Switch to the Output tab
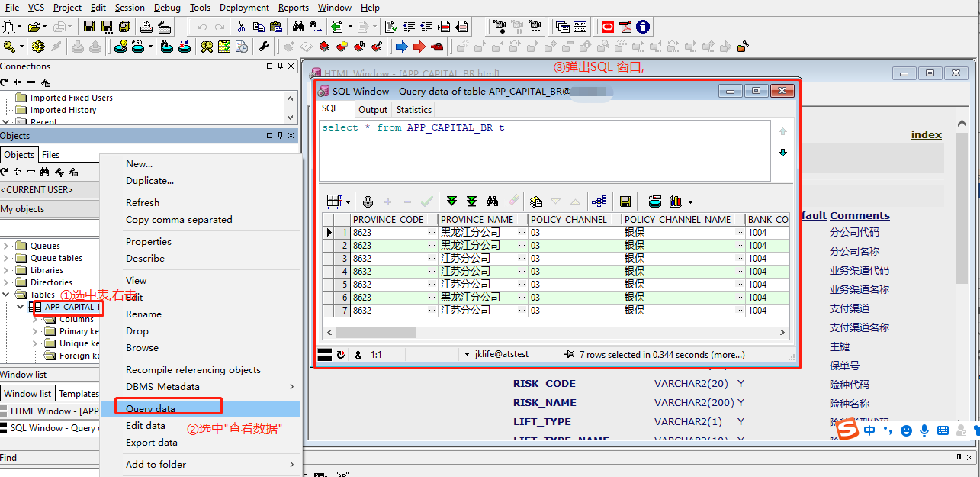 [373, 110]
